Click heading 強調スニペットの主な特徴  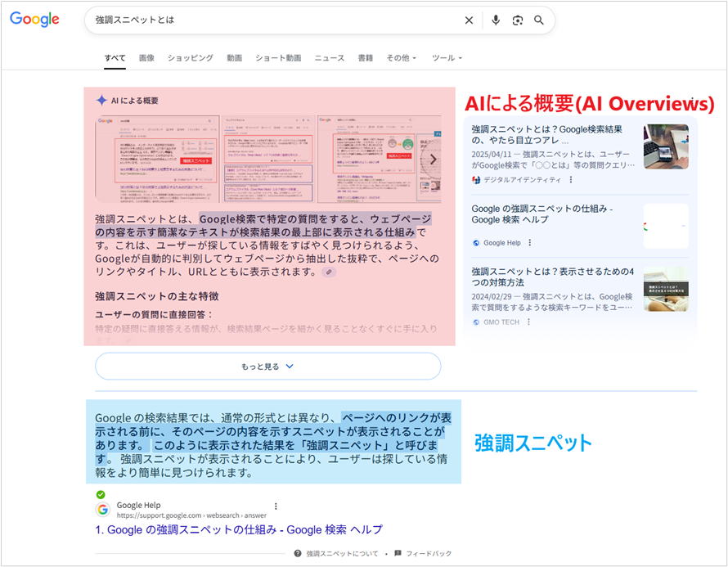click(x=157, y=296)
